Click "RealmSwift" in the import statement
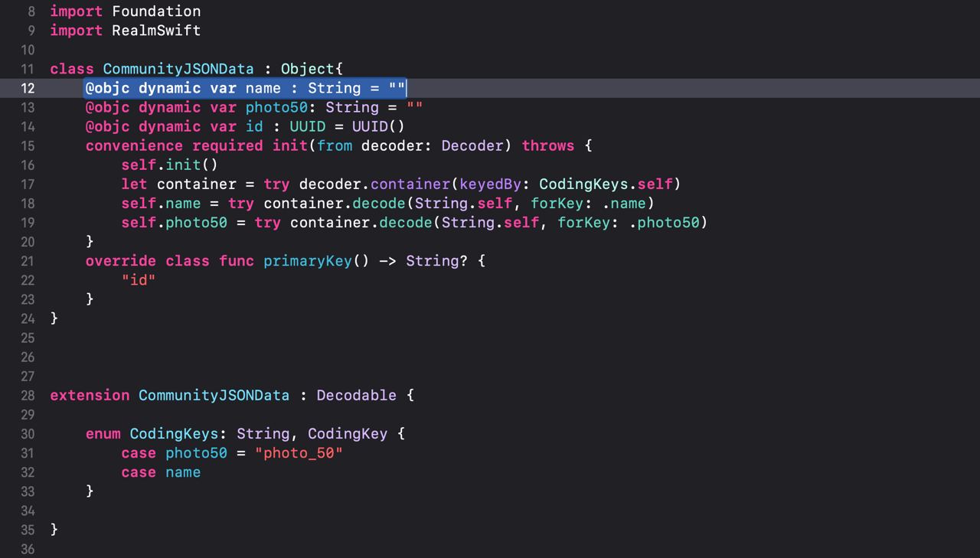This screenshot has height=558, width=980. pos(156,30)
